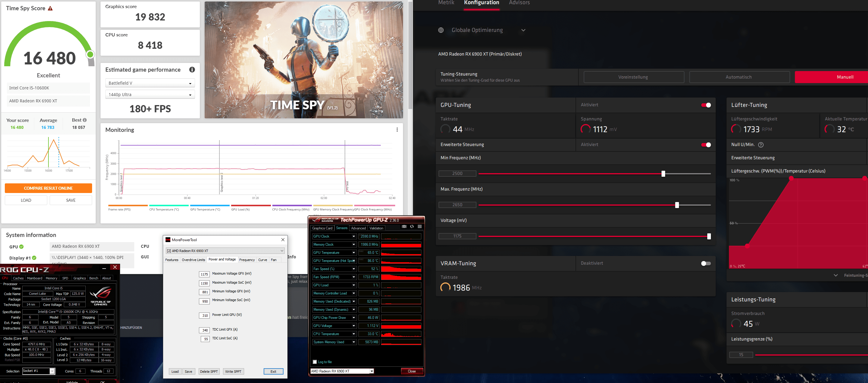Click the SAVE button in 3DMark
868x383 pixels.
coord(71,200)
